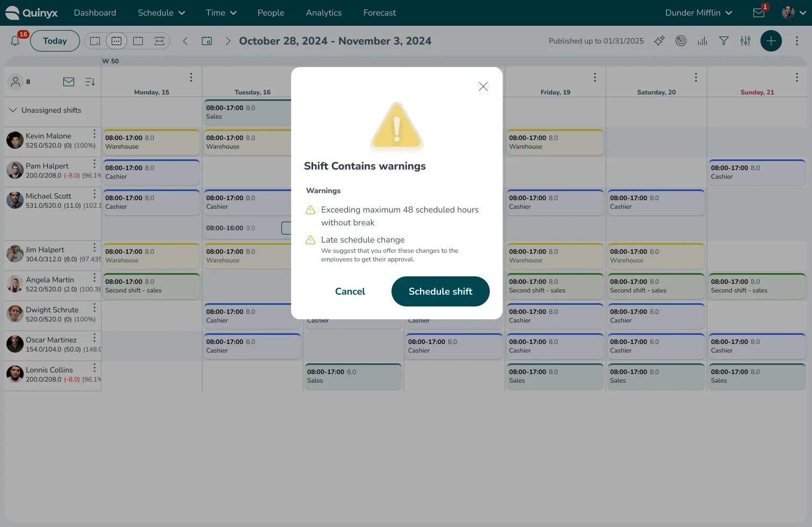The height and width of the screenshot is (527, 812).
Task: Open the date picker calendar icon
Action: [207, 41]
